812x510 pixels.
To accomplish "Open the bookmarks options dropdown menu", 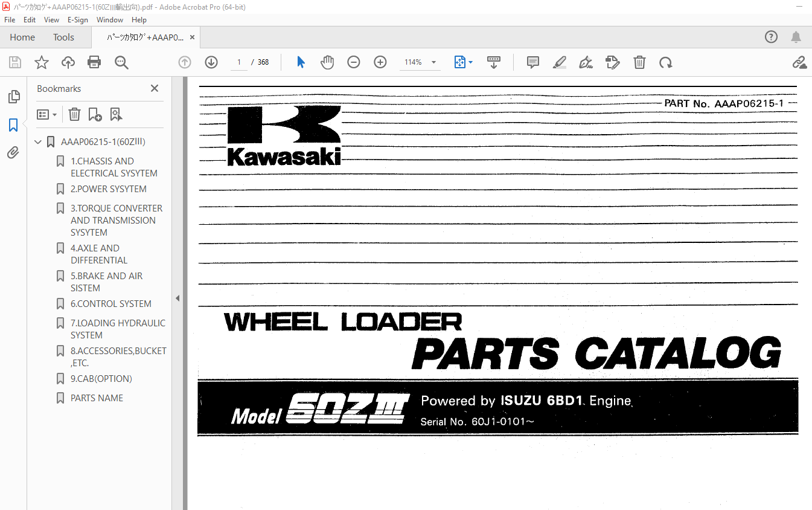I will 47,114.
